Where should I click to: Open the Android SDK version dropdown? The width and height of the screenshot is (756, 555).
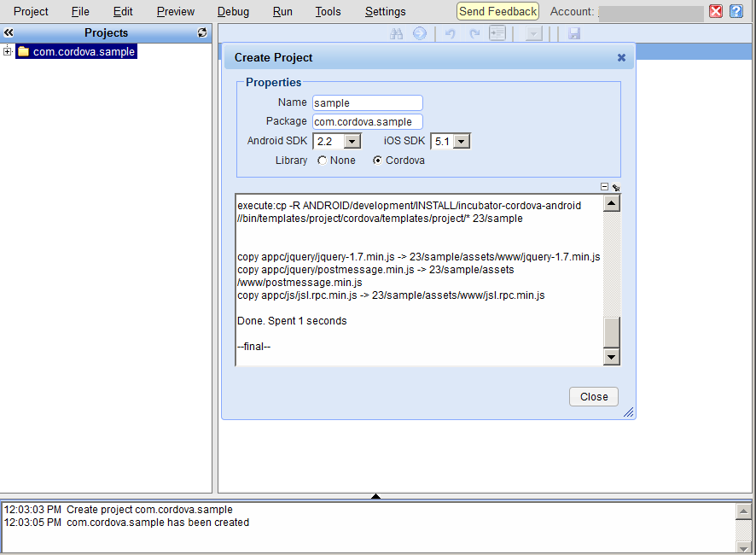[352, 142]
